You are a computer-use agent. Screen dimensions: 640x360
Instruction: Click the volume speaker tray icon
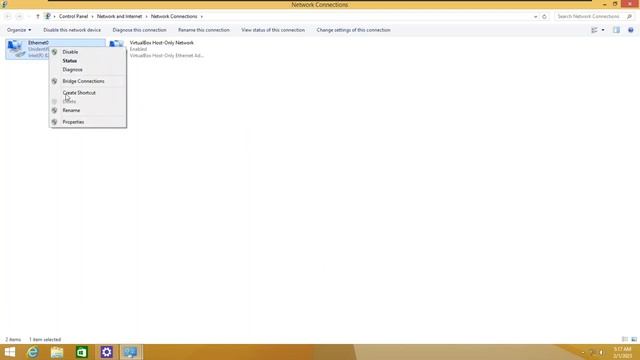pyautogui.click(x=601, y=352)
